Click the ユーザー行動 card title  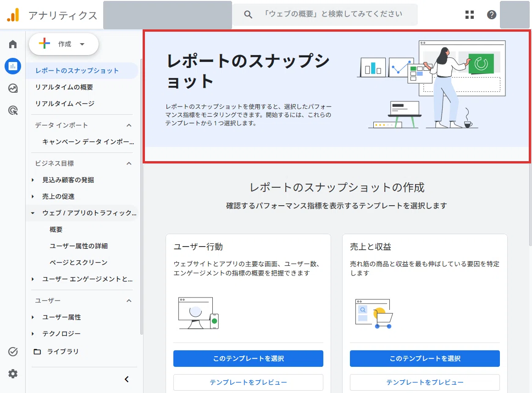198,247
